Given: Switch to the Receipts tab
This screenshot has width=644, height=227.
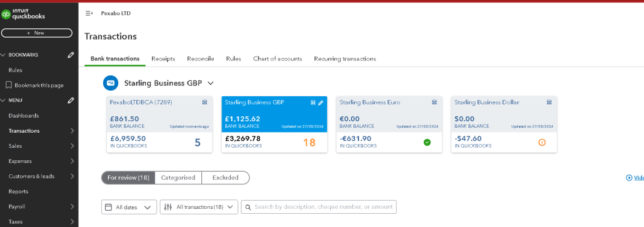Looking at the screenshot, I should click(x=163, y=58).
